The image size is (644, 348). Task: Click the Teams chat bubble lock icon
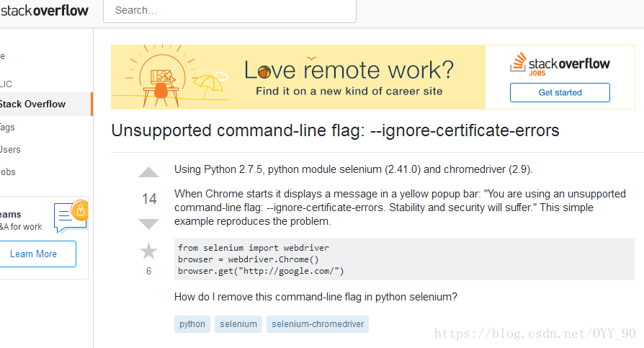pos(71,216)
